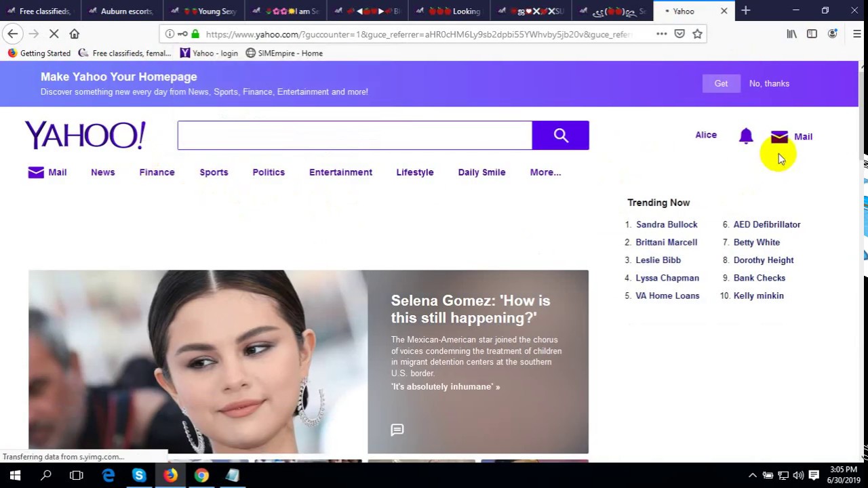
Task: Open Selena Gomez photo thumbnail
Action: tap(198, 362)
